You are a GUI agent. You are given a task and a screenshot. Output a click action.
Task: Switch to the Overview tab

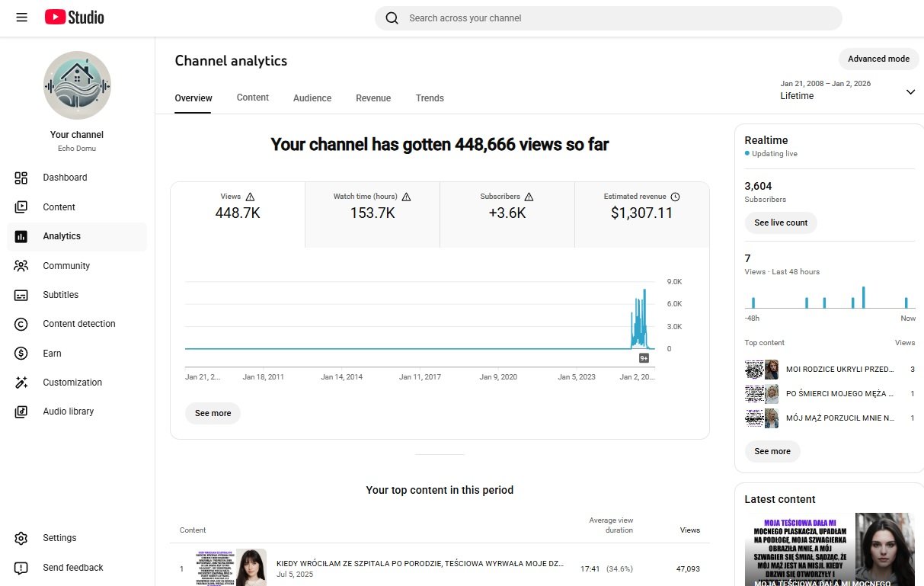[193, 98]
